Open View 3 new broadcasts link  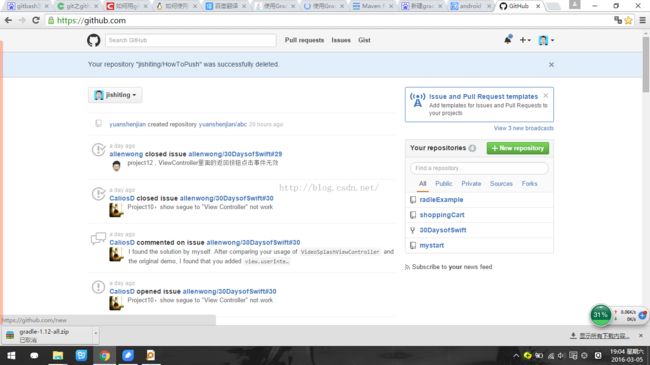pyautogui.click(x=524, y=128)
